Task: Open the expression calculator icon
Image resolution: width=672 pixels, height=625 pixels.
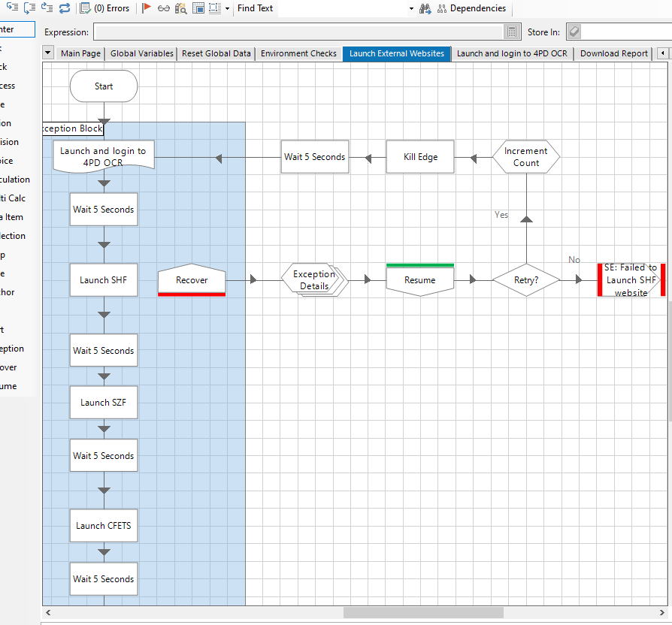Action: point(512,32)
